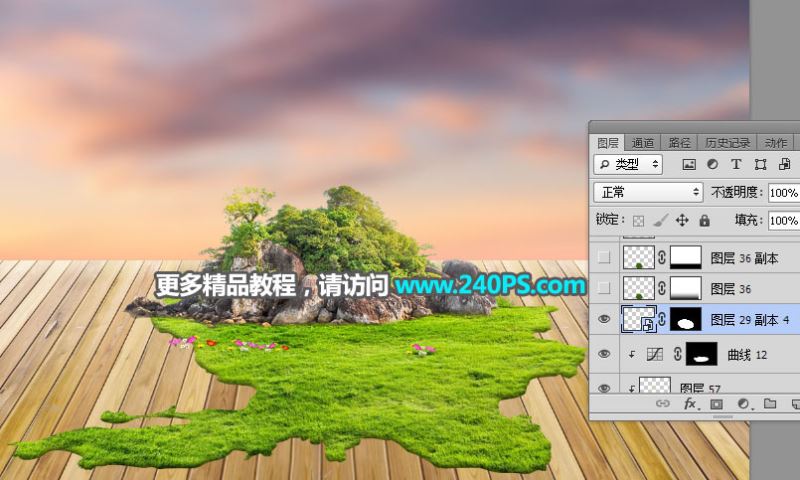Click mask link icon of 图层 29 副本 4
Image resolution: width=800 pixels, height=480 pixels.
[x=662, y=319]
